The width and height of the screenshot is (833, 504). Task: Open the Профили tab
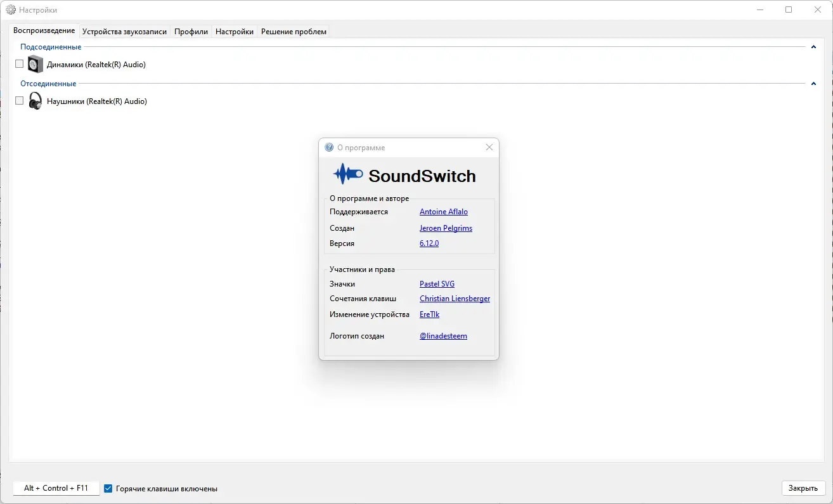[x=191, y=32]
